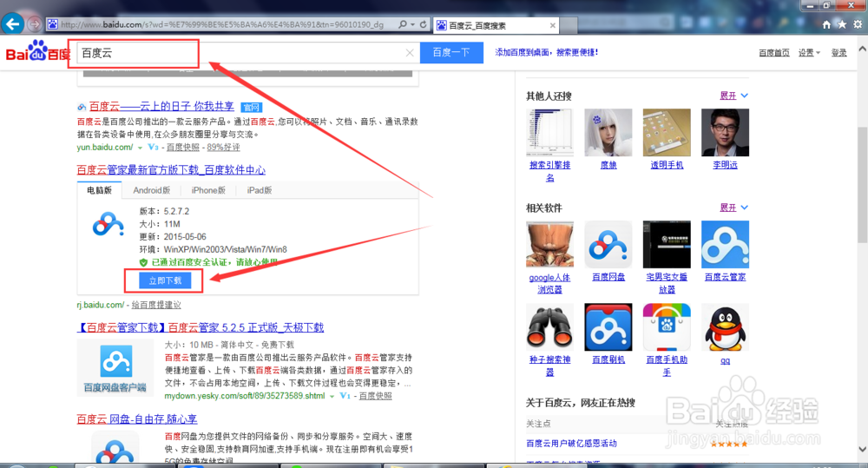Open 89%好评 rating link
This screenshot has width=868, height=468.
[224, 148]
